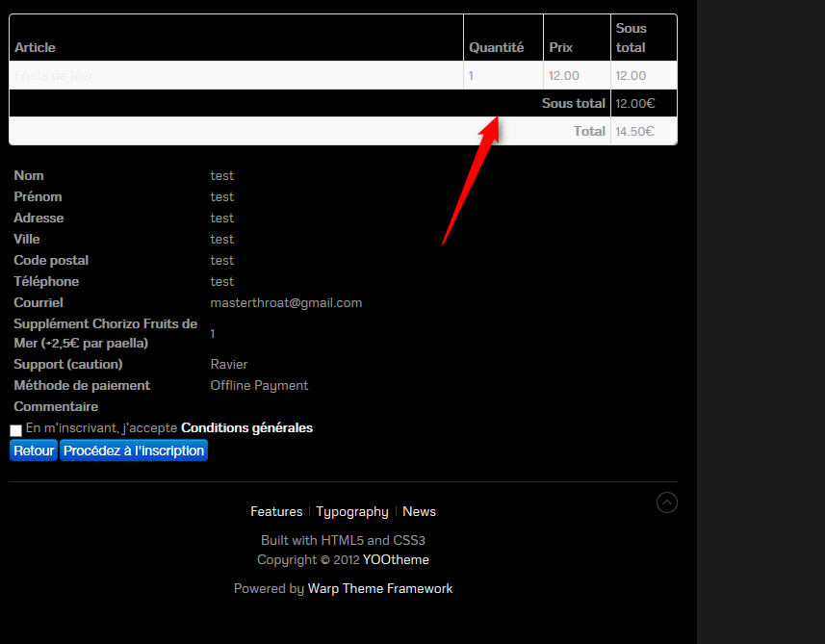Click the Fruits de Mer article name

point(54,75)
